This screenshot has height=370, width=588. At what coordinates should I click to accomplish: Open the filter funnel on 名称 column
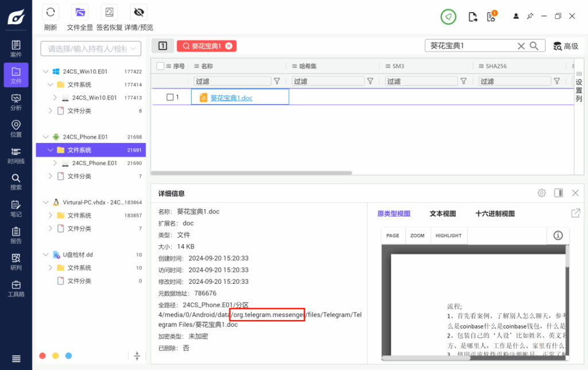277,80
